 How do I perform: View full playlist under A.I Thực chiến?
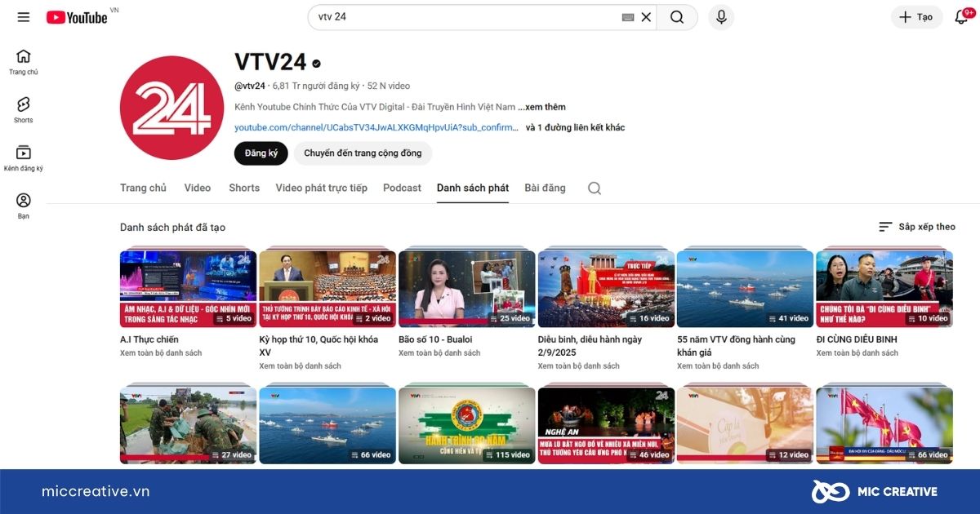point(161,353)
